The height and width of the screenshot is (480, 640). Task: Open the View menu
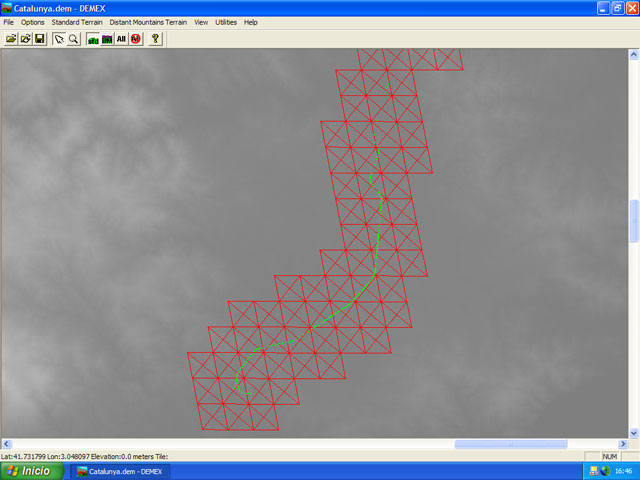coord(201,22)
